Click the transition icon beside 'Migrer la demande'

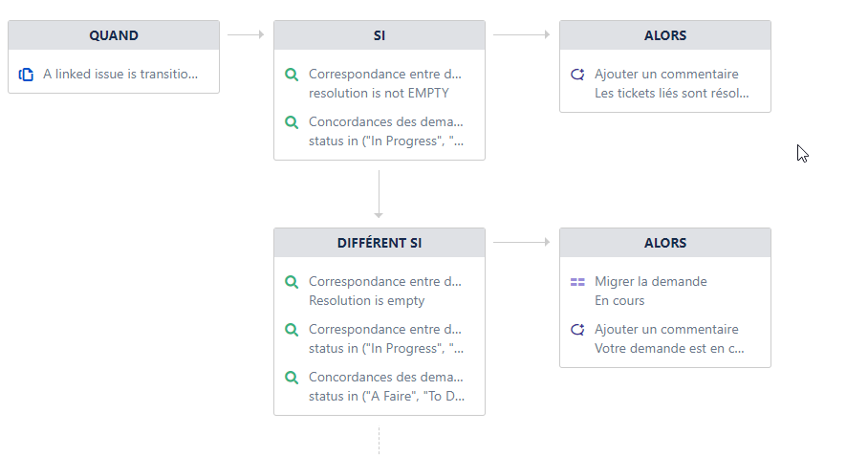(x=577, y=282)
